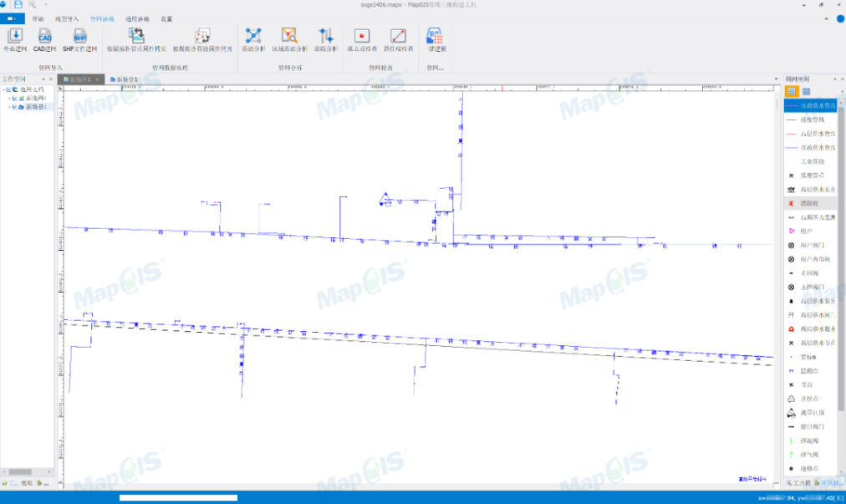The width and height of the screenshot is (846, 504).
Task: Switch to the 新场景1 document tab
Action: tap(124, 79)
